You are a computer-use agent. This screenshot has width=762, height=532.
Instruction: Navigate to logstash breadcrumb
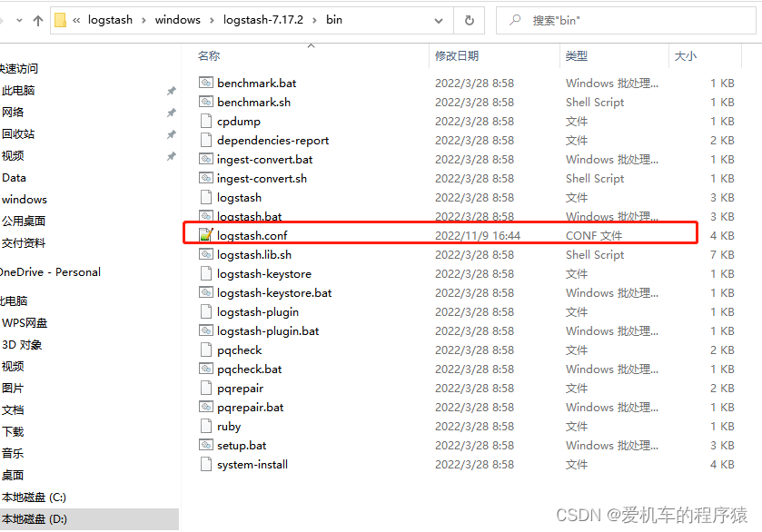110,20
